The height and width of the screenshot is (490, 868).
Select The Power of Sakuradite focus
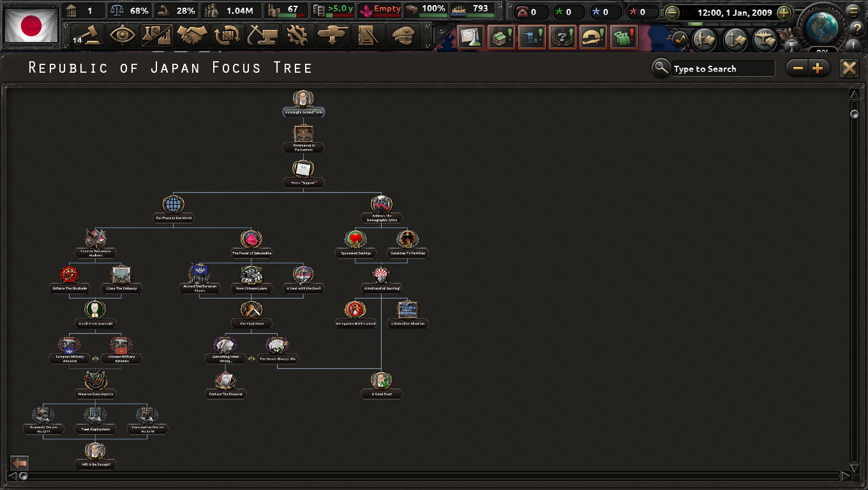[x=251, y=244]
